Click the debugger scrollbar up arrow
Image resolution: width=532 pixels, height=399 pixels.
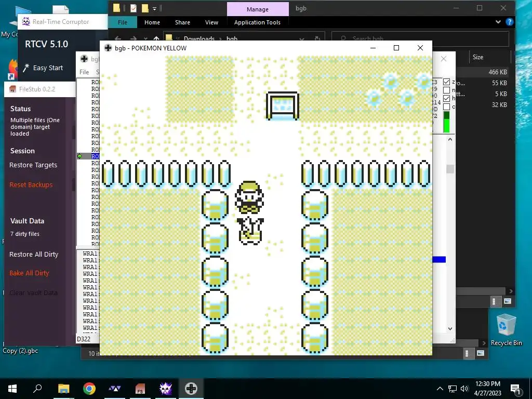pyautogui.click(x=450, y=139)
